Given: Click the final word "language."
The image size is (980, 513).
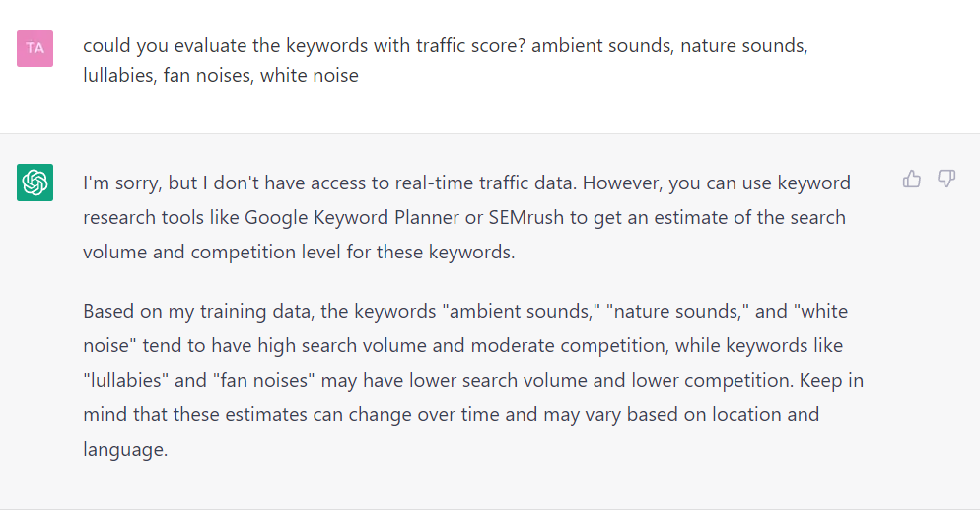Looking at the screenshot, I should (x=125, y=450).
